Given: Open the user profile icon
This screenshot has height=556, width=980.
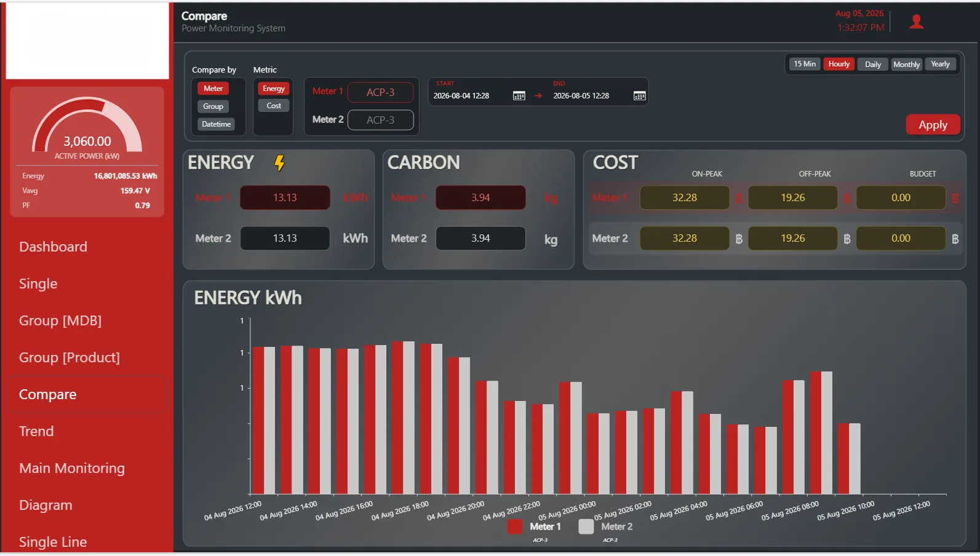Looking at the screenshot, I should click(x=916, y=22).
